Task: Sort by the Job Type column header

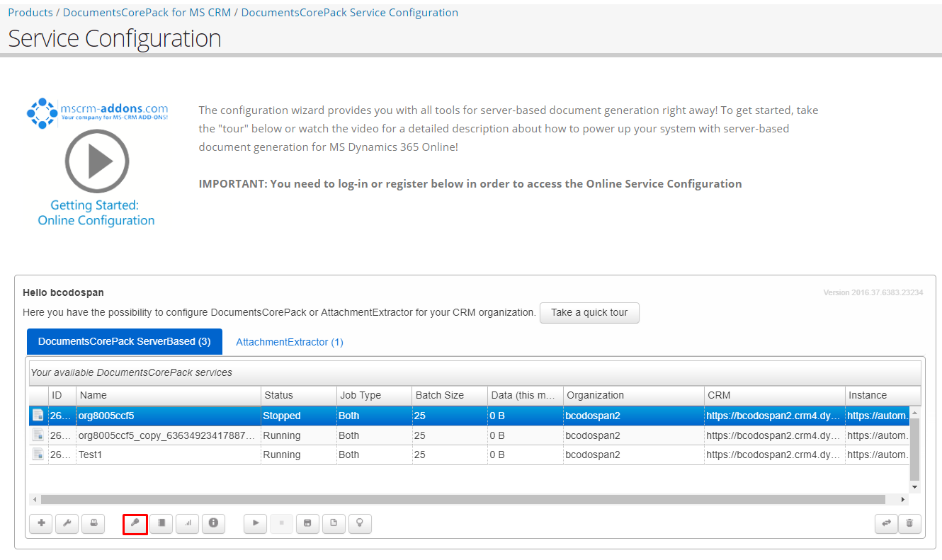Action: [x=374, y=395]
